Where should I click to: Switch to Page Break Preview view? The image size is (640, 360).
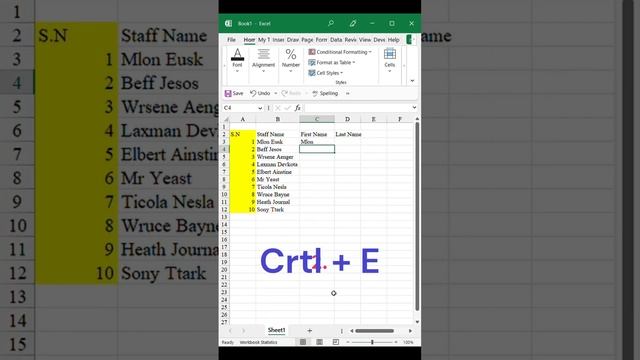click(336, 342)
